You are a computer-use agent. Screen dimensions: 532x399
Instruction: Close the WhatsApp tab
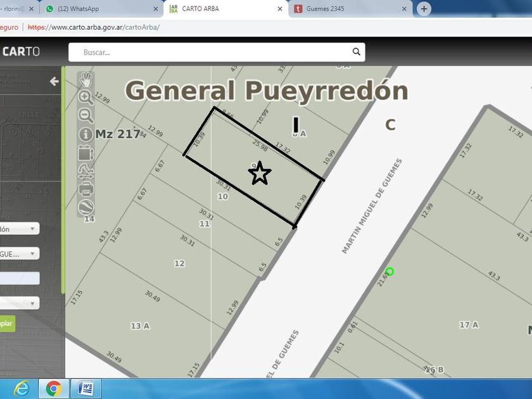click(x=155, y=9)
